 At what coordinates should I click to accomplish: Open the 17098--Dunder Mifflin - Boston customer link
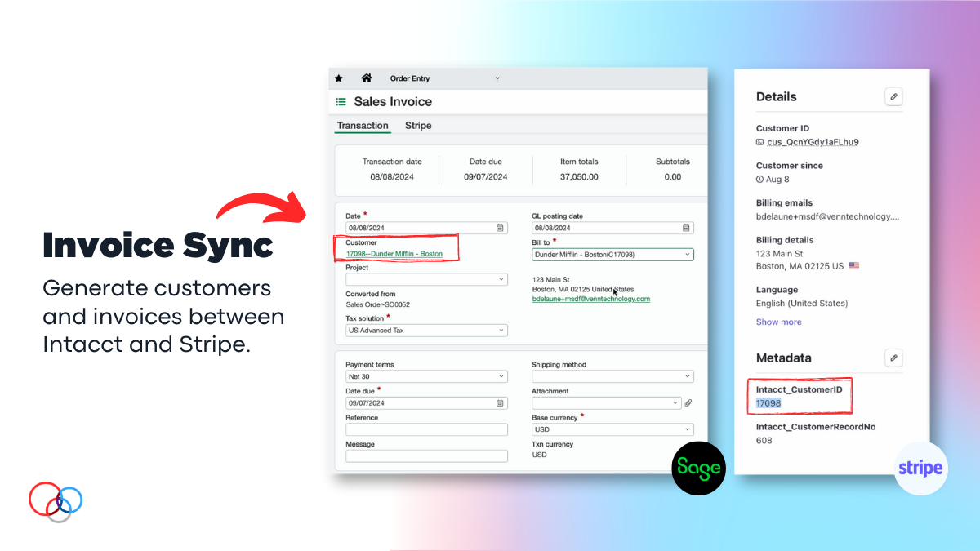click(x=394, y=254)
